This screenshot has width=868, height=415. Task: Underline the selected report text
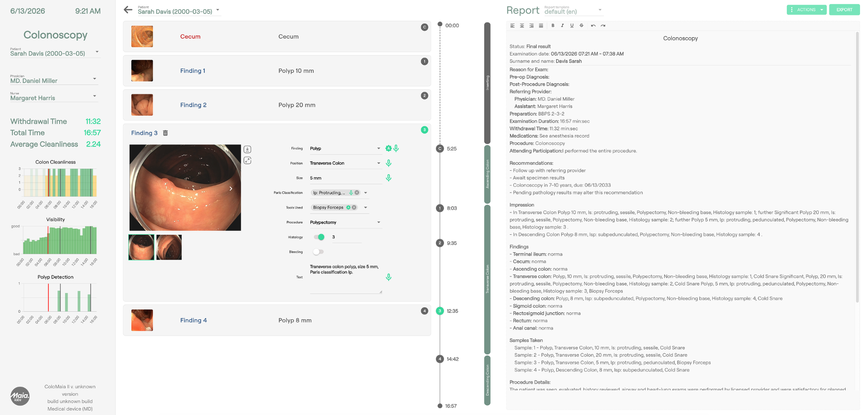(x=572, y=25)
